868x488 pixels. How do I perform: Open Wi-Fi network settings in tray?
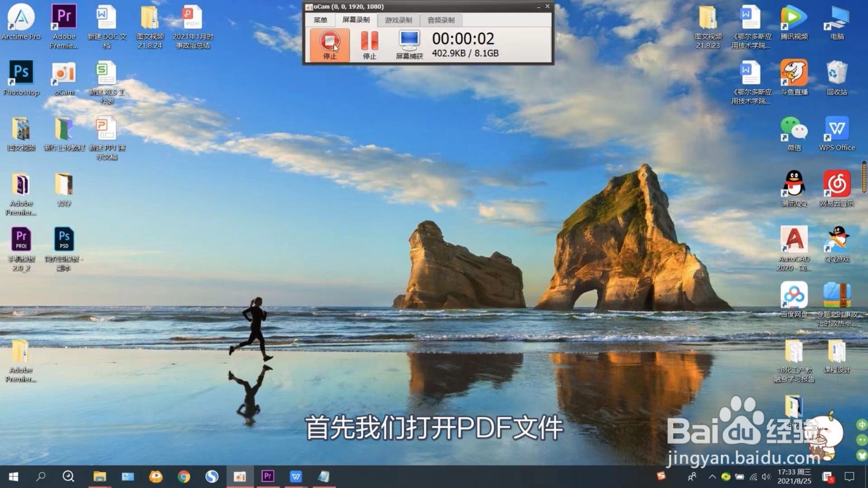[x=753, y=477]
